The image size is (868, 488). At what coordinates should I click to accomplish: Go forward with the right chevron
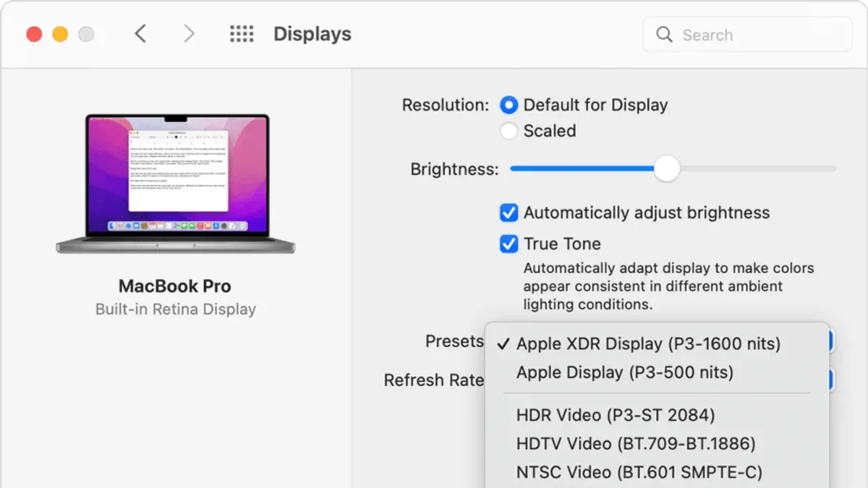(189, 34)
